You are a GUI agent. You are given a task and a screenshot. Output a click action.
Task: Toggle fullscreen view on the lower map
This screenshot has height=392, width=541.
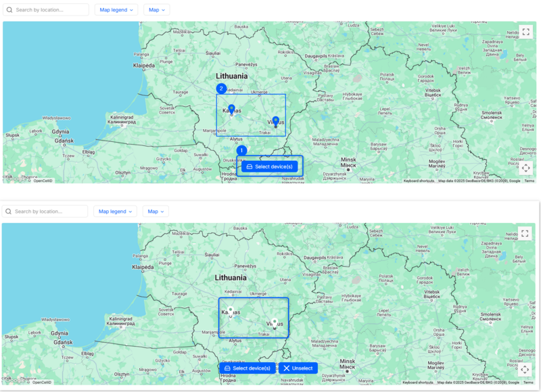525,232
